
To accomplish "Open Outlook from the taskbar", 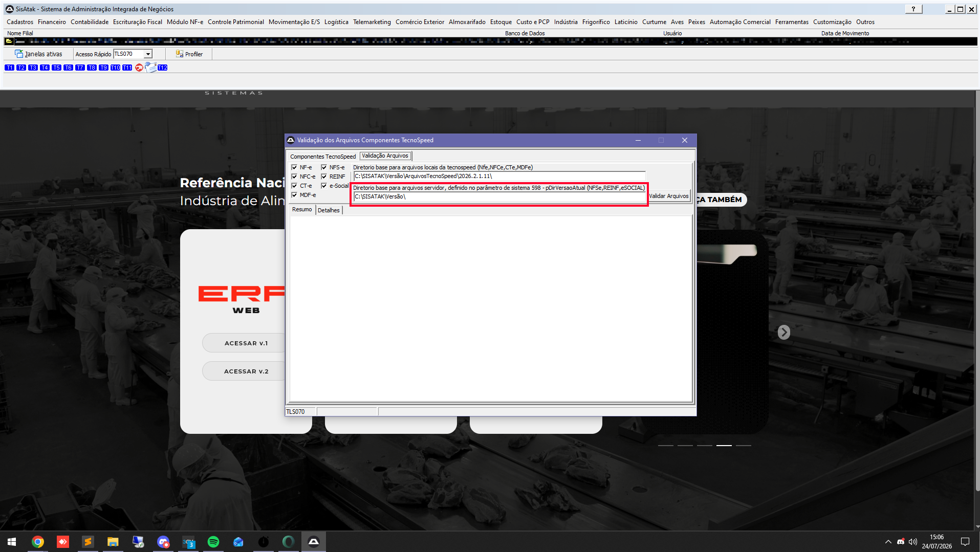I will click(238, 542).
